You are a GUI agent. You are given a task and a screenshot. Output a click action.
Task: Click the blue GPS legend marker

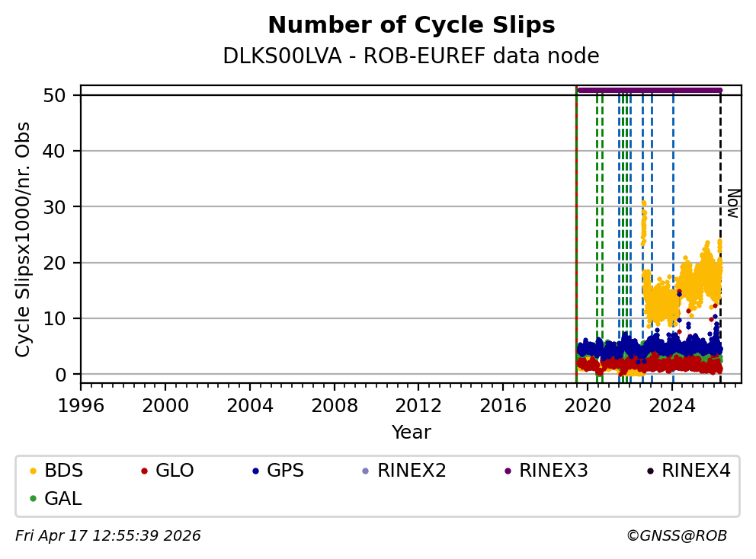(x=255, y=471)
